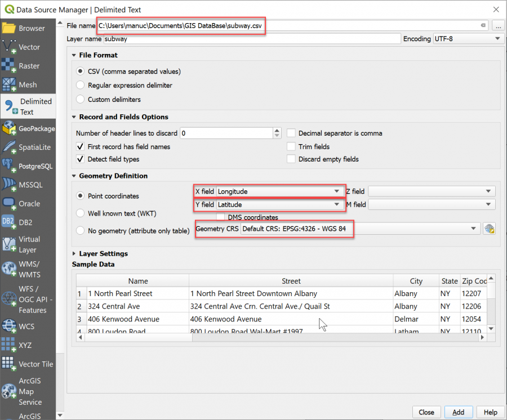Enable the Decimal separator is comma checkbox

point(291,132)
